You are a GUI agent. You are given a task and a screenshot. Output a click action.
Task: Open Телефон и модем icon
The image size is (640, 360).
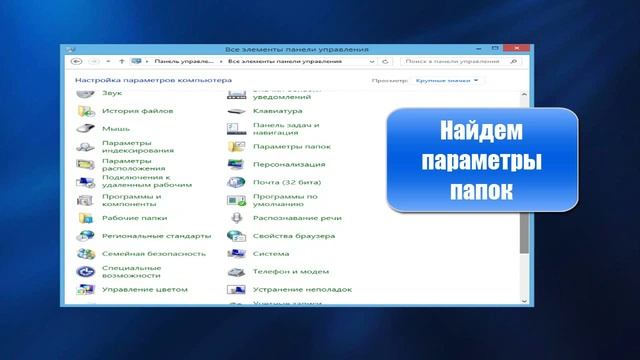(x=236, y=271)
